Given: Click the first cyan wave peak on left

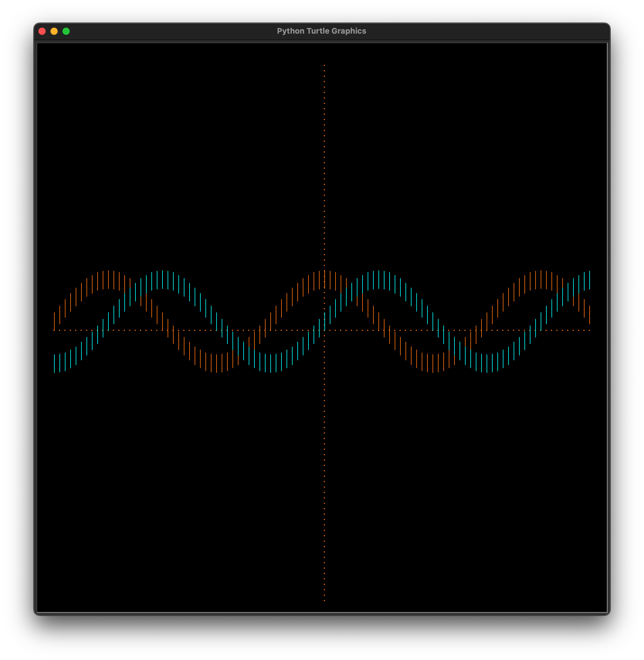Looking at the screenshot, I should (163, 280).
